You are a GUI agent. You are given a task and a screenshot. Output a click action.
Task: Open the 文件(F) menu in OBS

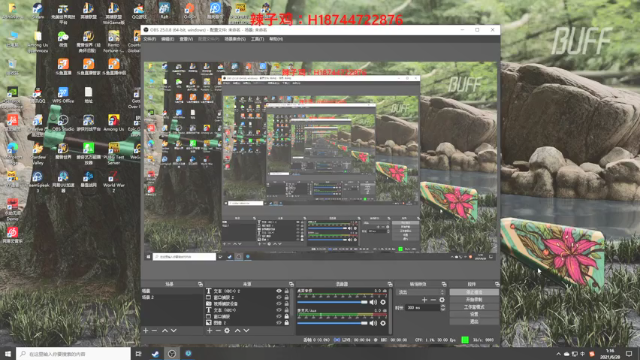tap(149, 39)
